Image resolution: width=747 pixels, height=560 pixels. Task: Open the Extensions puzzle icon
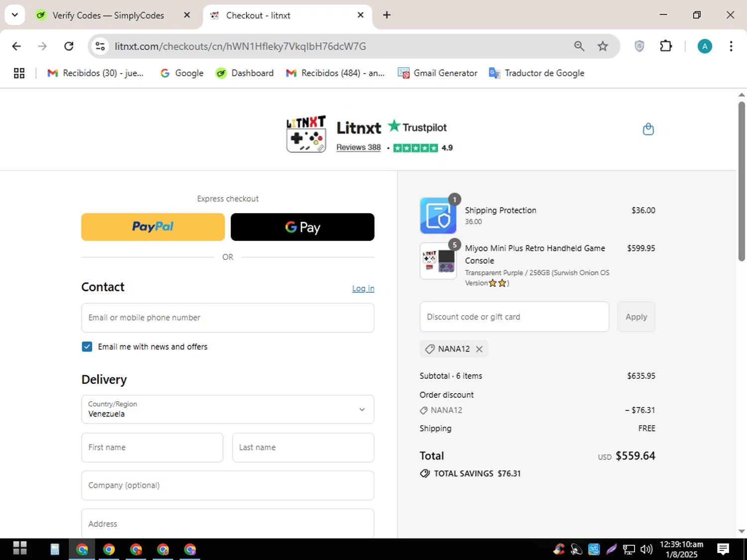pos(666,46)
